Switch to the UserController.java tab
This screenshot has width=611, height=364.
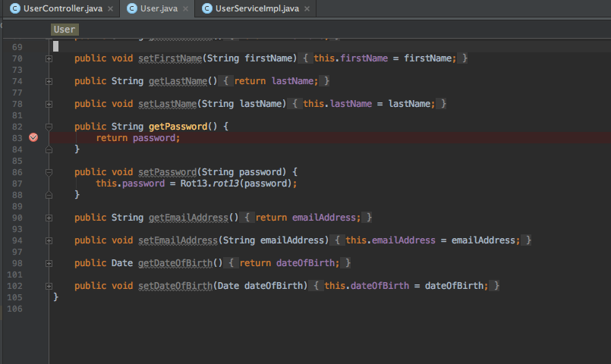click(62, 8)
